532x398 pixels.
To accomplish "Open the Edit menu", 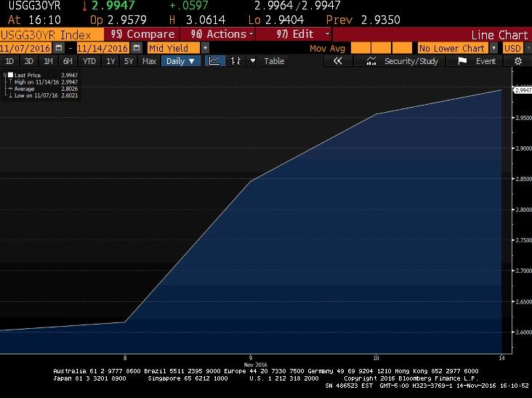I will (304, 34).
